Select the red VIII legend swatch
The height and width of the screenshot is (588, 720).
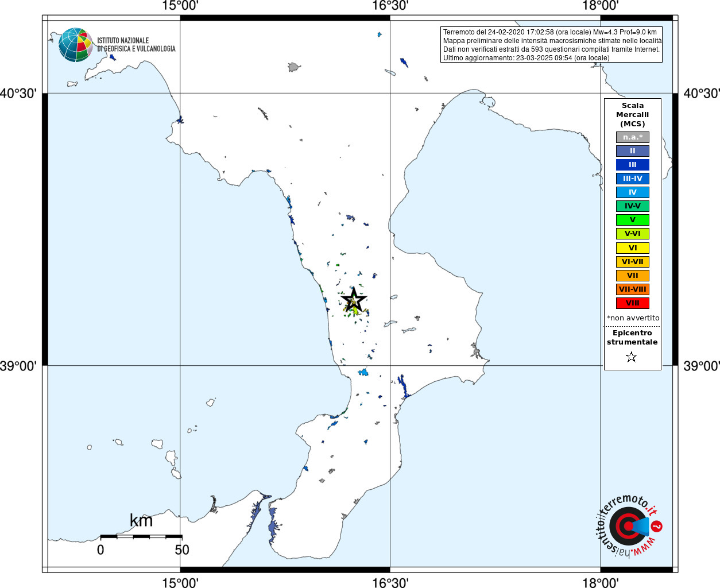pyautogui.click(x=633, y=303)
